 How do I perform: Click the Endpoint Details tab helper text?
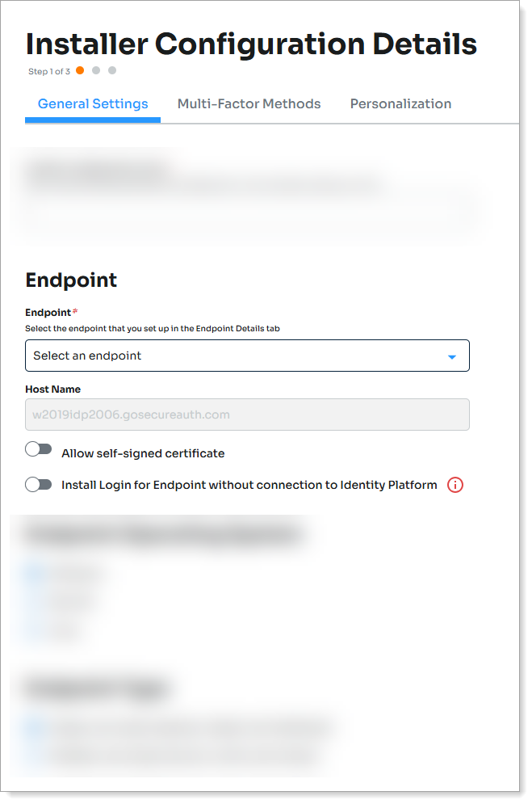tap(152, 328)
